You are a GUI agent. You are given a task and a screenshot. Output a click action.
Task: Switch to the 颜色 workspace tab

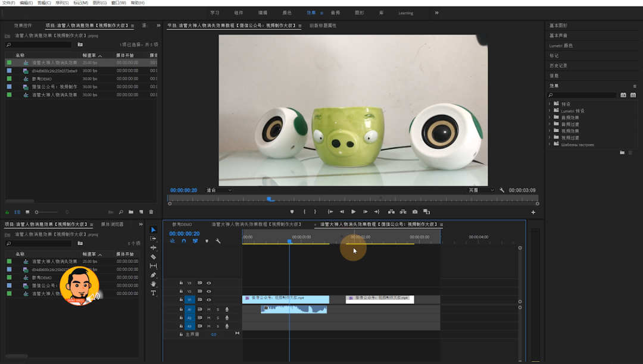286,12
